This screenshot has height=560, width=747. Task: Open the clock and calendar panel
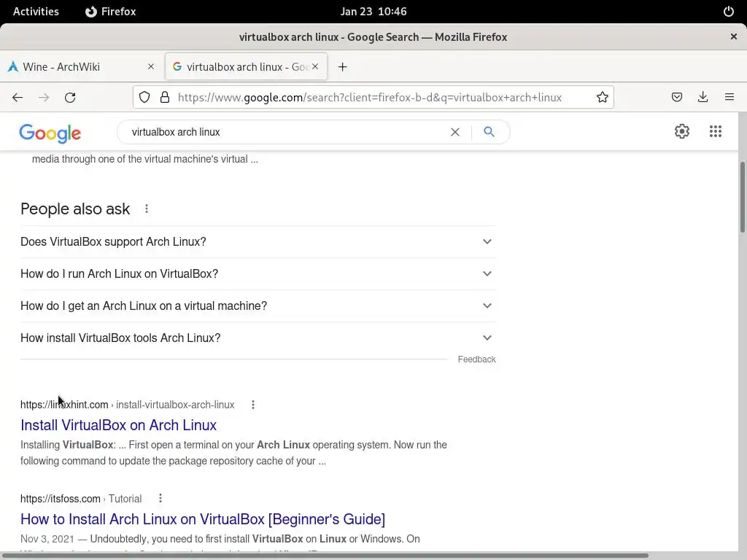tap(373, 12)
